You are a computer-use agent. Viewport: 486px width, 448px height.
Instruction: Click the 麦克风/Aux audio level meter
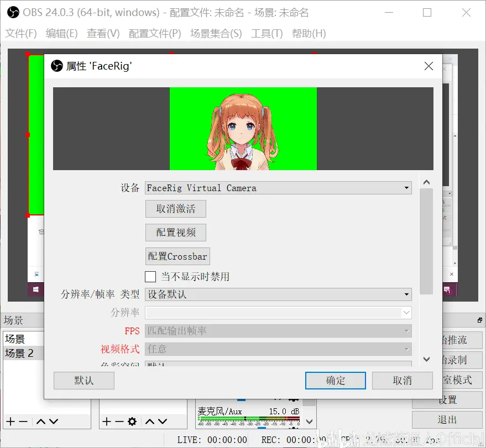pos(249,419)
